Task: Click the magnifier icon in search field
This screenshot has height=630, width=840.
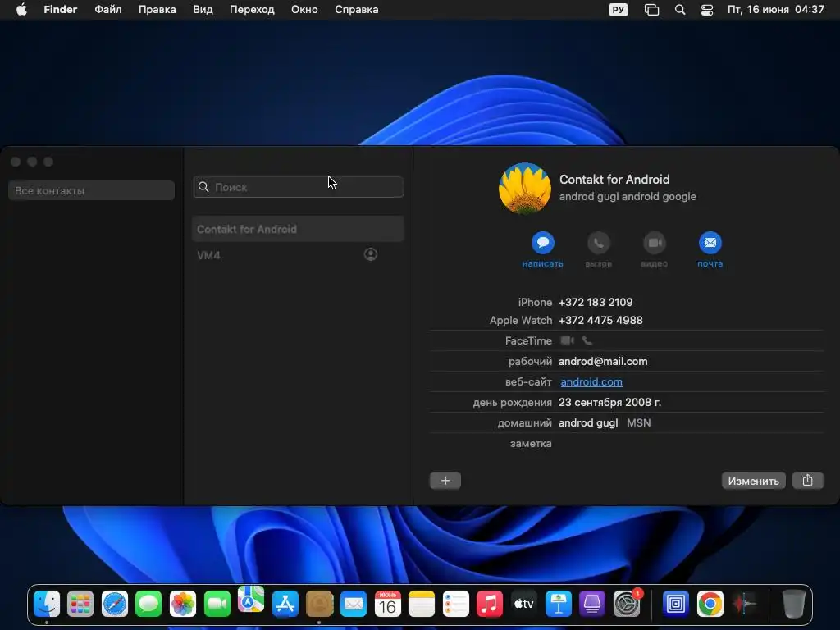Action: pyautogui.click(x=203, y=187)
